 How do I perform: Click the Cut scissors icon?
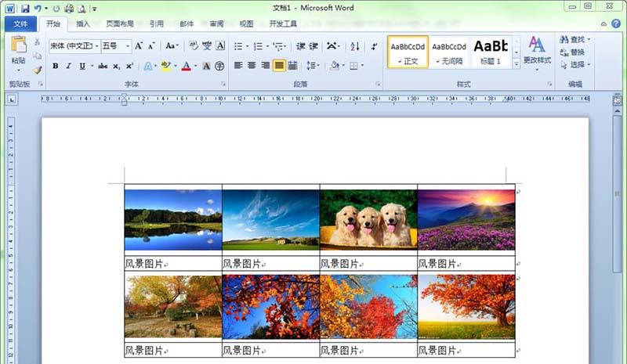tap(37, 41)
